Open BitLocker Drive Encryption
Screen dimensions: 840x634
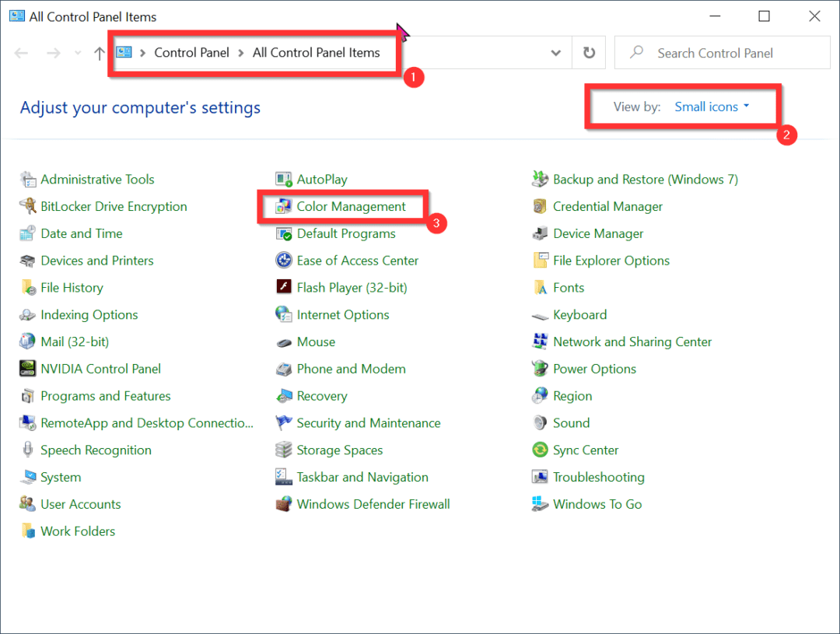[x=114, y=206]
